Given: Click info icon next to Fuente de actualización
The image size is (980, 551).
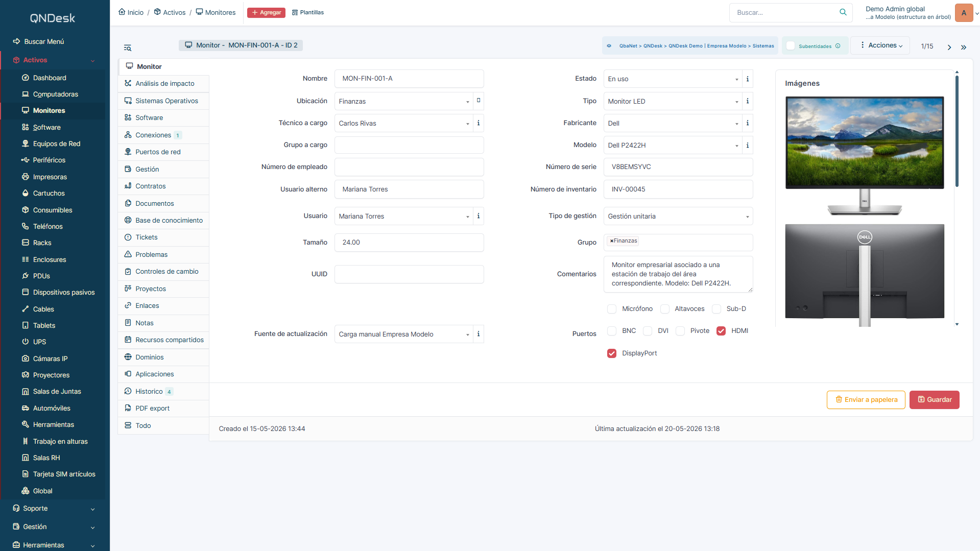Looking at the screenshot, I should click(478, 334).
